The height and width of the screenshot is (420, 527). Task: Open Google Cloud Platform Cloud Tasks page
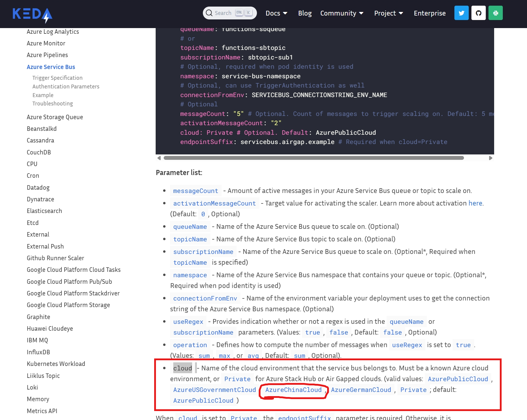tap(73, 270)
